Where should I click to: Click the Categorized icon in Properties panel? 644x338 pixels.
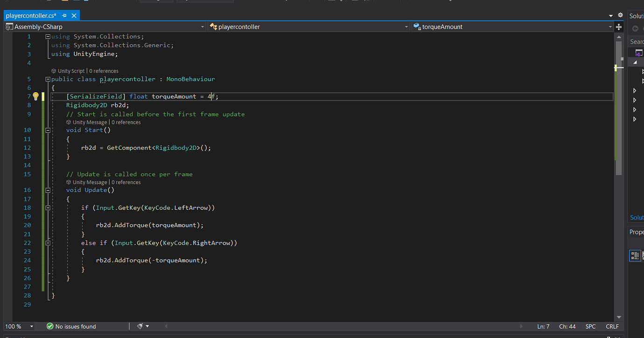tap(635, 255)
